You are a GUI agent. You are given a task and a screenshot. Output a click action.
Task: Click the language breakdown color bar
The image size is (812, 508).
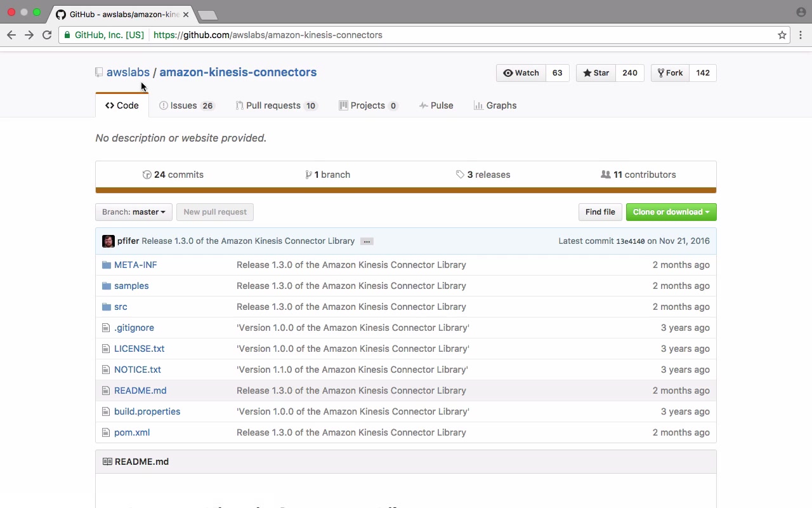tap(406, 190)
